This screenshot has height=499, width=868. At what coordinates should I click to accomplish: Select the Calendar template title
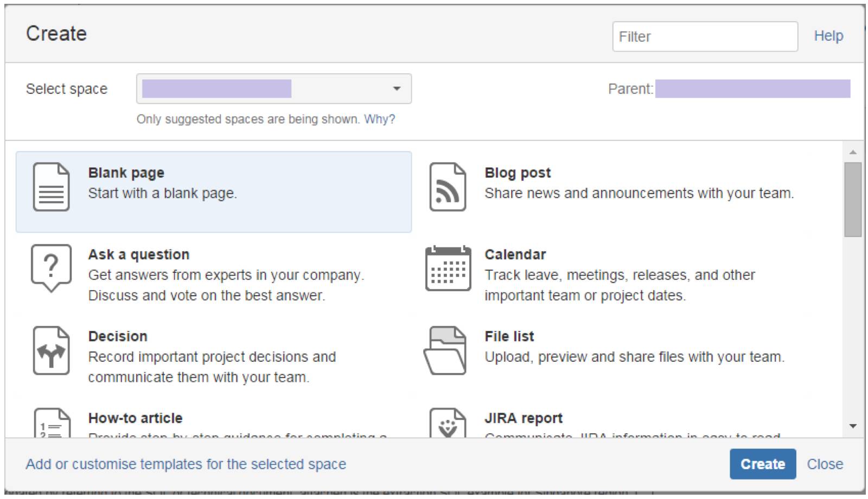point(515,254)
